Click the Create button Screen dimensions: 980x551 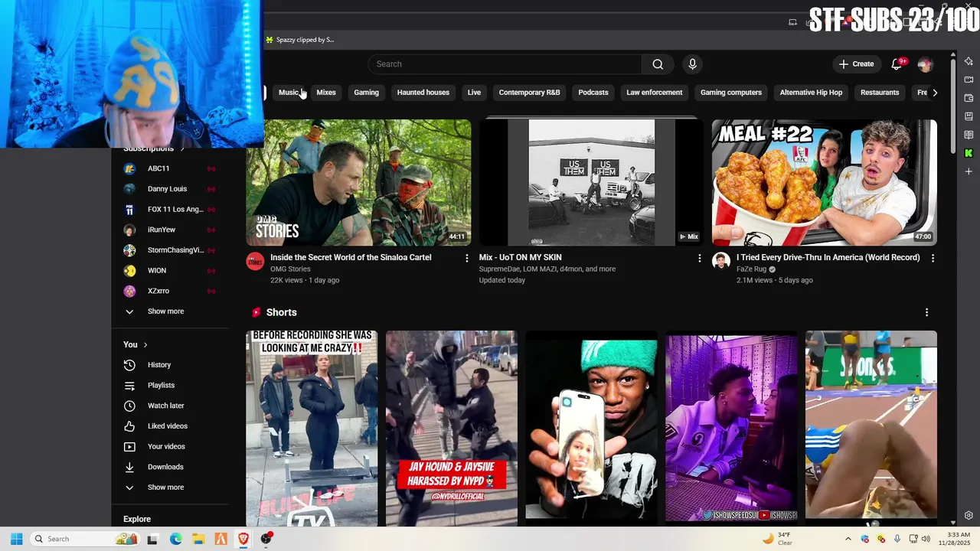[856, 64]
